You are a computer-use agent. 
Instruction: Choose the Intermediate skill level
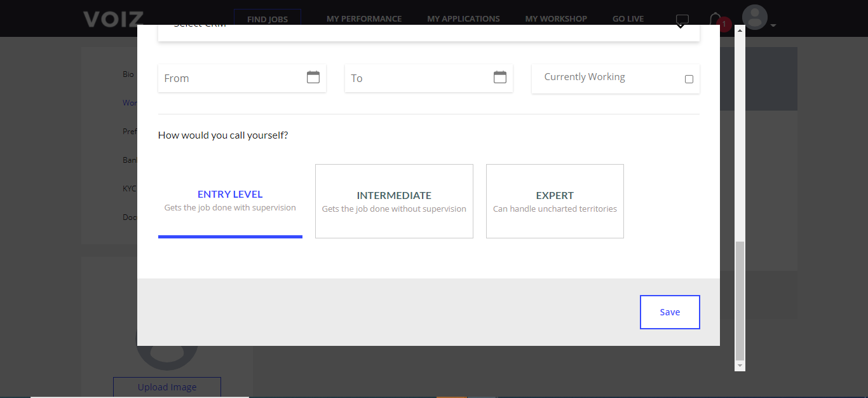[394, 201]
